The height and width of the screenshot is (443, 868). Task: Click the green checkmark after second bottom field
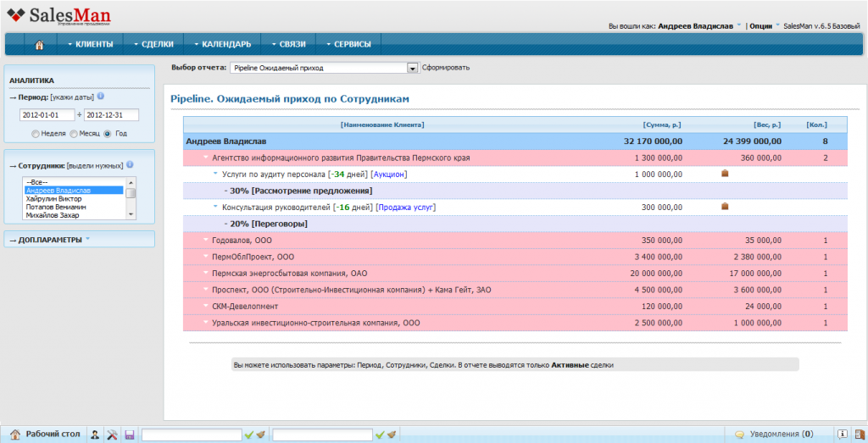click(x=379, y=435)
